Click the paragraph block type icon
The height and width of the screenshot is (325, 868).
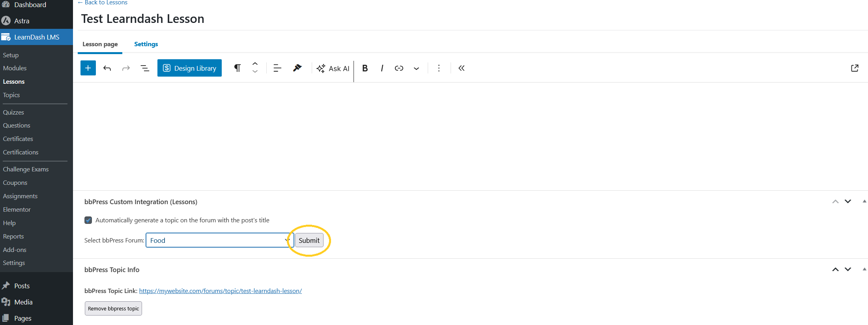[237, 68]
